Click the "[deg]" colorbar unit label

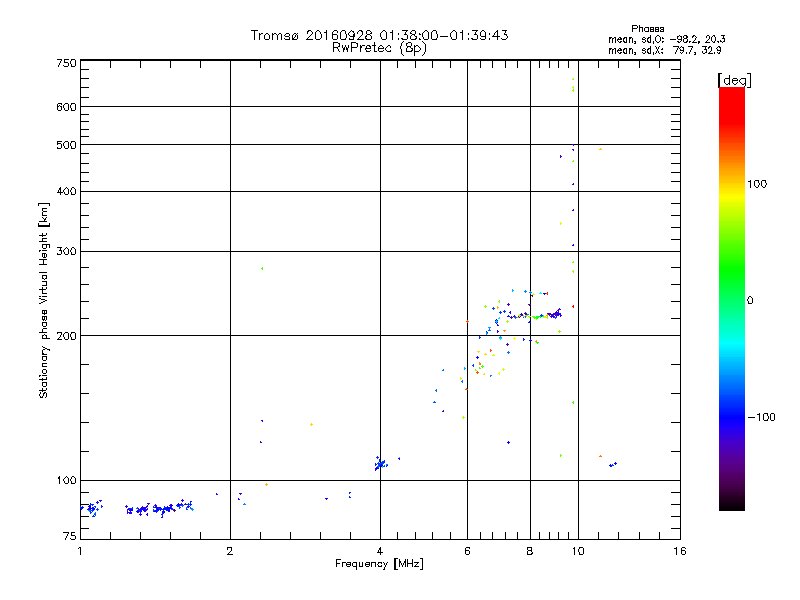coord(734,80)
